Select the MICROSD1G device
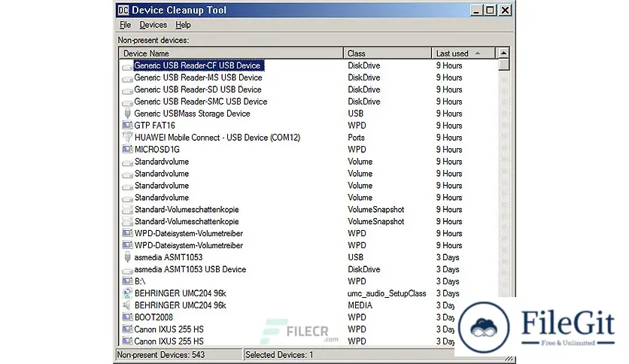This screenshot has width=629, height=364. 157,150
